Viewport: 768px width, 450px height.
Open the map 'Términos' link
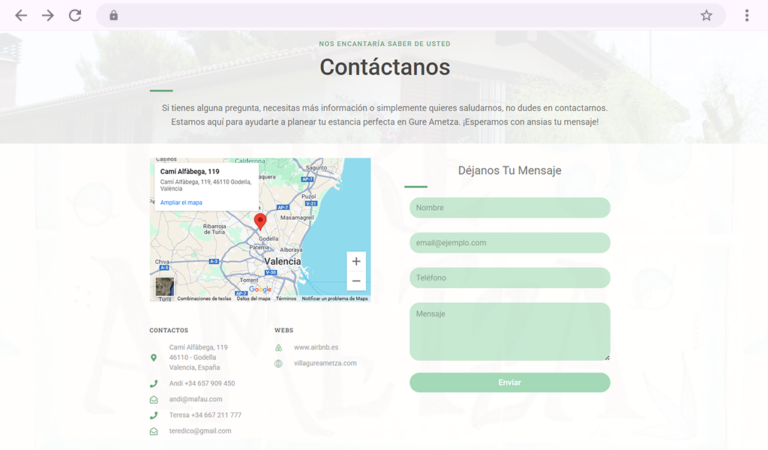point(286,299)
